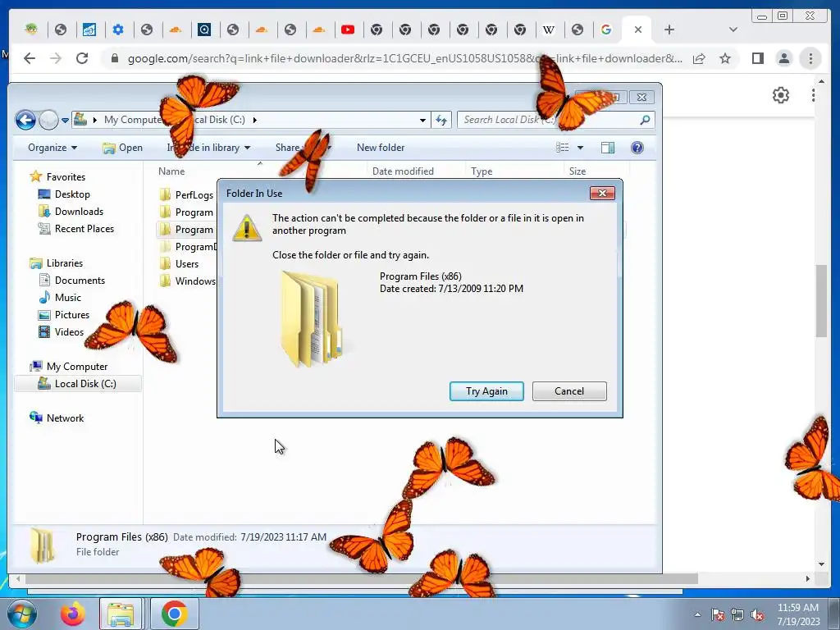Click the Program Files (x86) folder thumbnail in dialog
Image resolution: width=840 pixels, height=630 pixels.
pos(311,319)
